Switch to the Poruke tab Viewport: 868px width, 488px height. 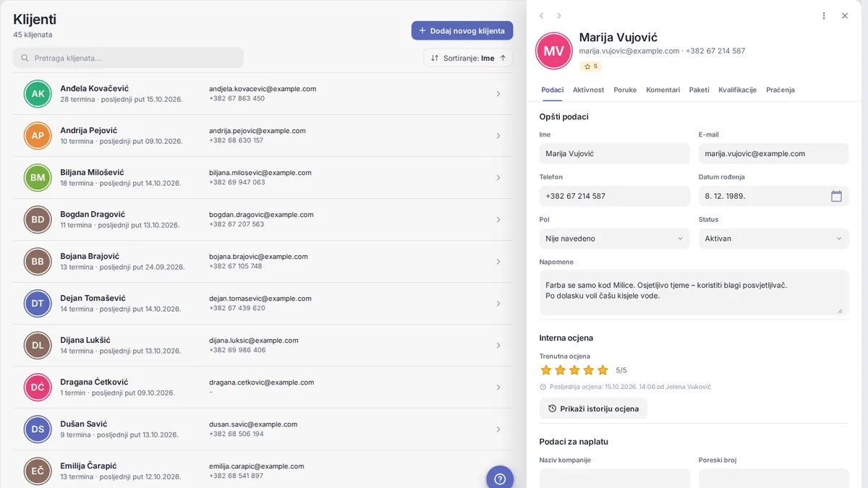tap(625, 90)
